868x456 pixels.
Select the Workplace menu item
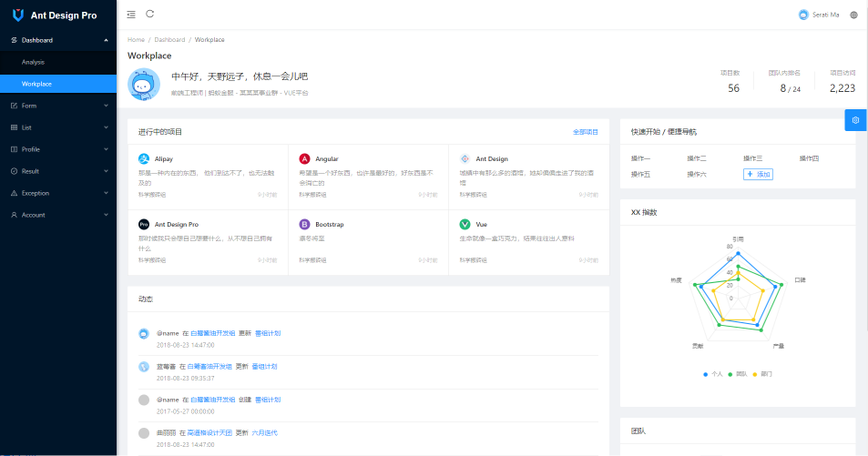pyautogui.click(x=58, y=84)
